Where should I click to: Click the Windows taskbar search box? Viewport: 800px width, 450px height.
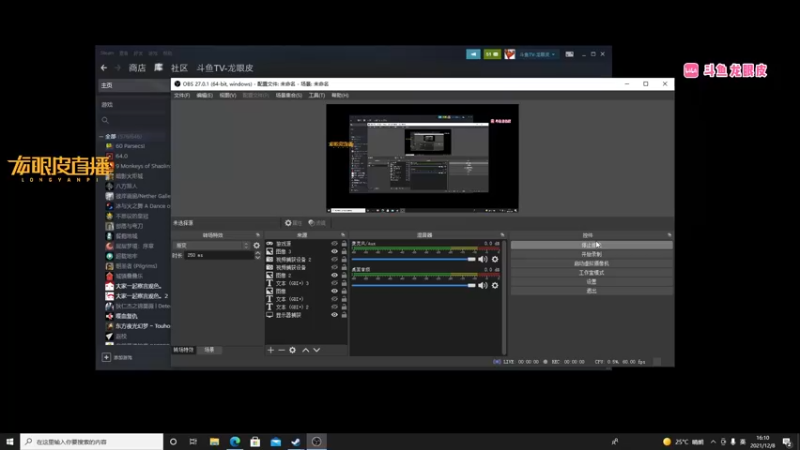tap(92, 441)
